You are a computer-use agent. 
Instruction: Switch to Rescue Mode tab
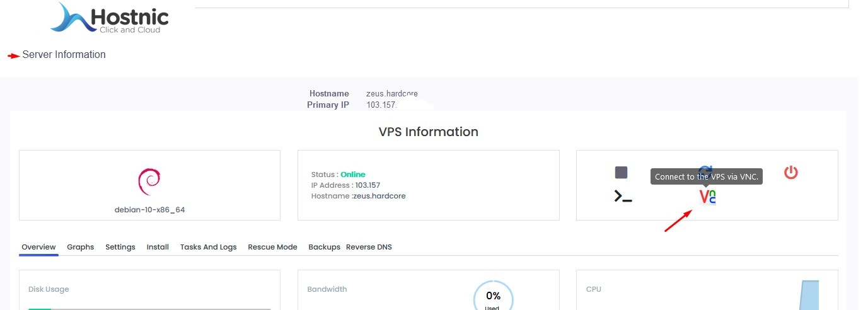coord(272,247)
